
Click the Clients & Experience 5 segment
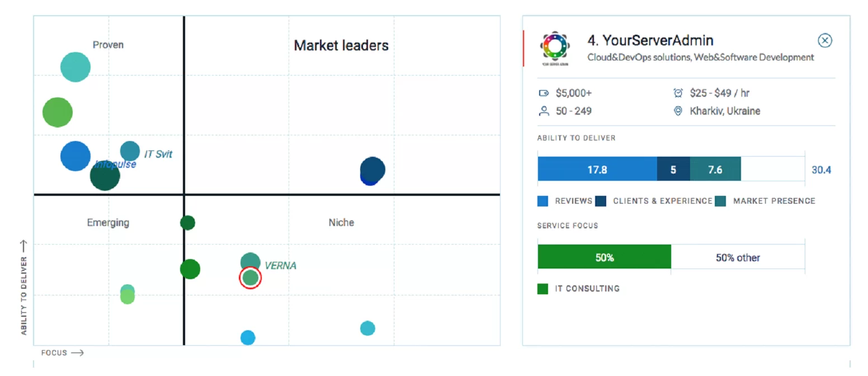click(673, 170)
